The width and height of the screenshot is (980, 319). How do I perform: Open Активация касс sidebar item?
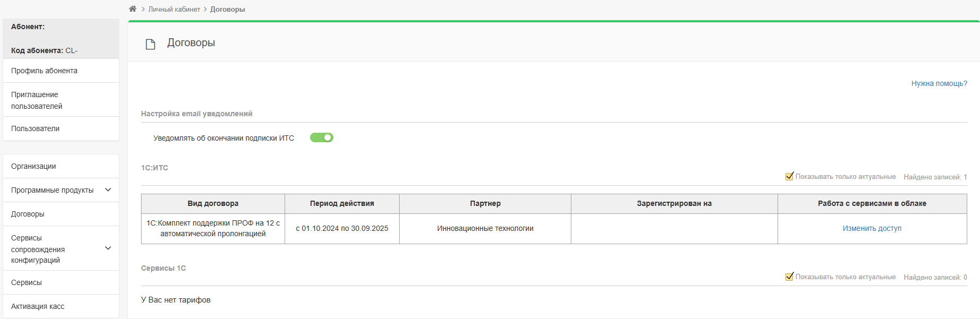click(x=61, y=306)
